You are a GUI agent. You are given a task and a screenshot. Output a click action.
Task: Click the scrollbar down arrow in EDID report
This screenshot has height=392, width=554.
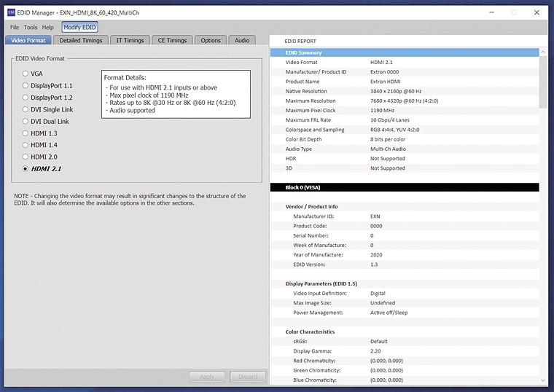(x=544, y=380)
